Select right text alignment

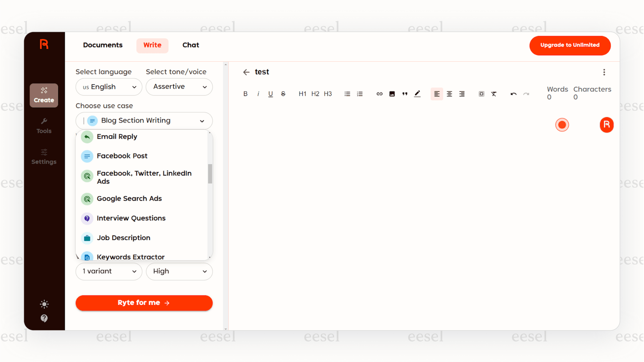(462, 93)
